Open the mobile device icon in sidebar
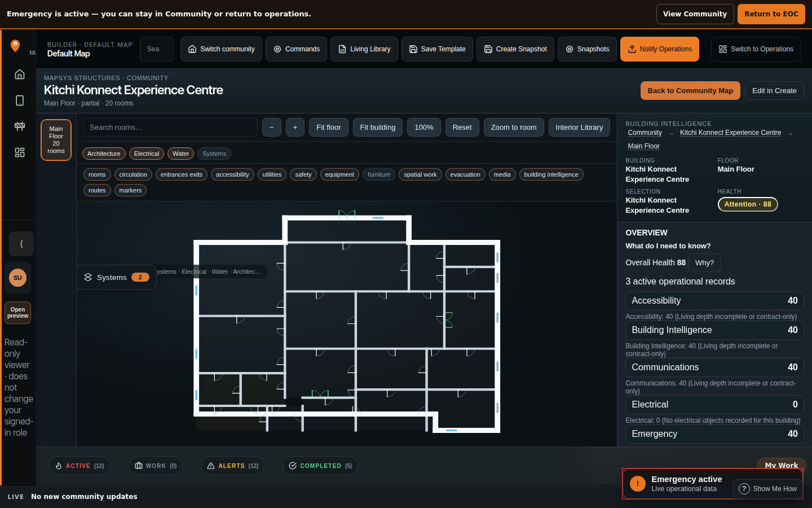 coord(20,100)
